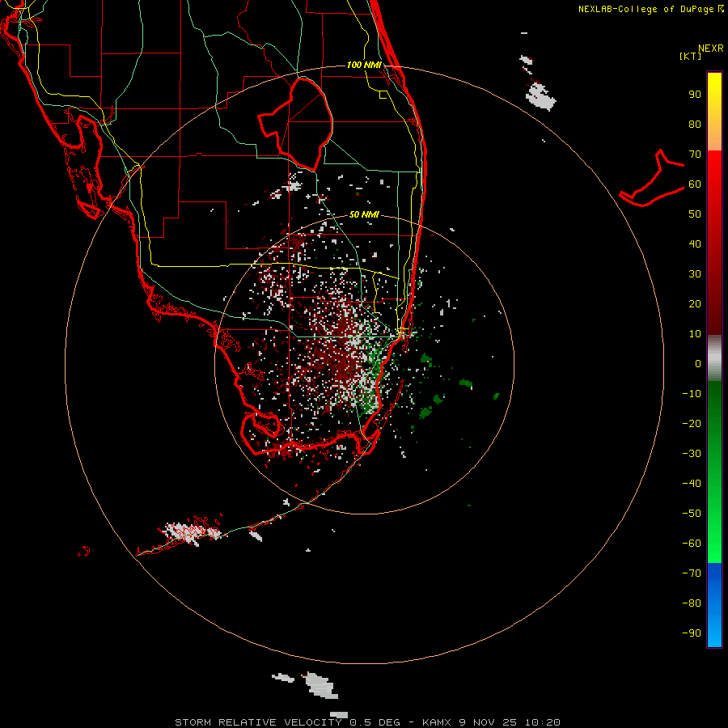Click the gray echo cluster over lower Keys
Viewport: 728px width, 728px height.
tap(190, 532)
